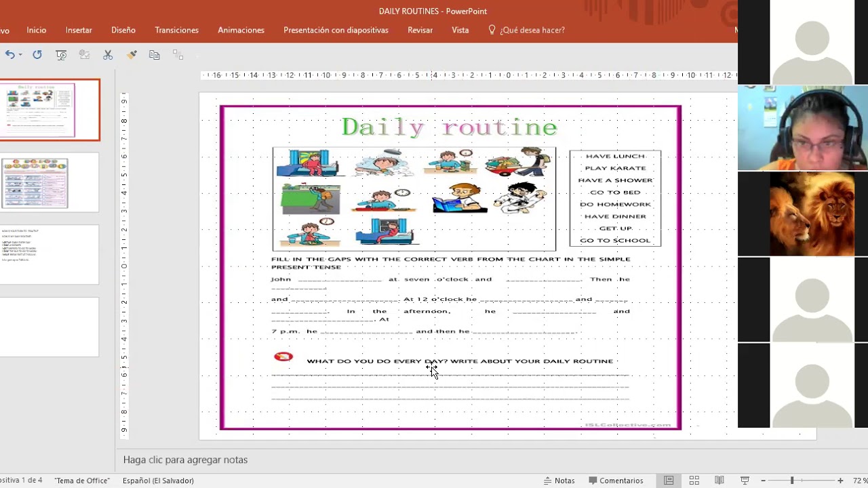
Task: Click 'WHAT DO YOU DO EVERY DAY?' text
Action: pyautogui.click(x=377, y=361)
